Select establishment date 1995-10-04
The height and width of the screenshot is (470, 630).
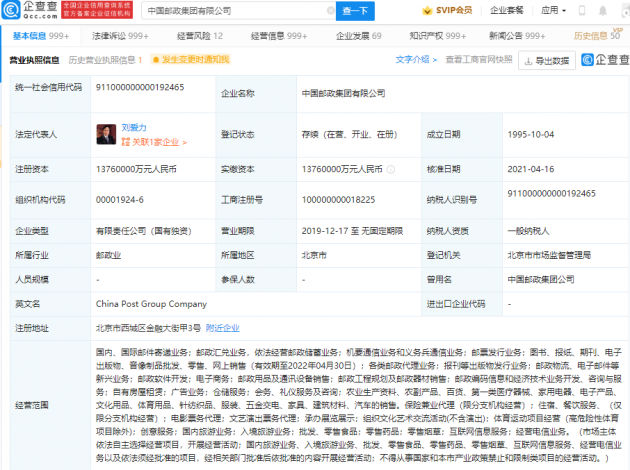pos(531,135)
